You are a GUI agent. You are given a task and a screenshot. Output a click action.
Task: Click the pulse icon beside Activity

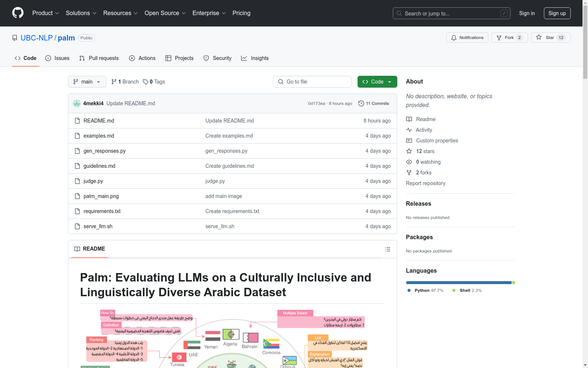click(x=409, y=130)
